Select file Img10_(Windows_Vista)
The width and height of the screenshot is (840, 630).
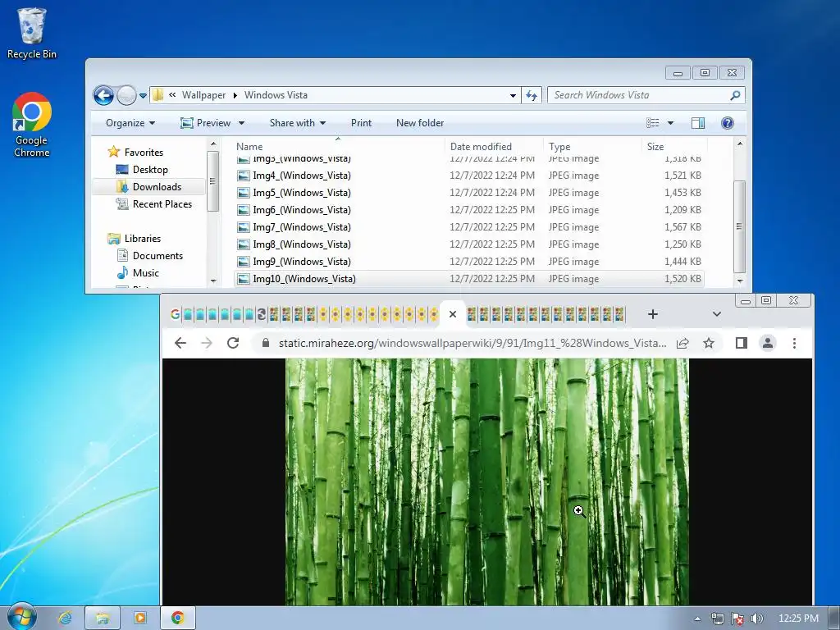(x=468, y=279)
